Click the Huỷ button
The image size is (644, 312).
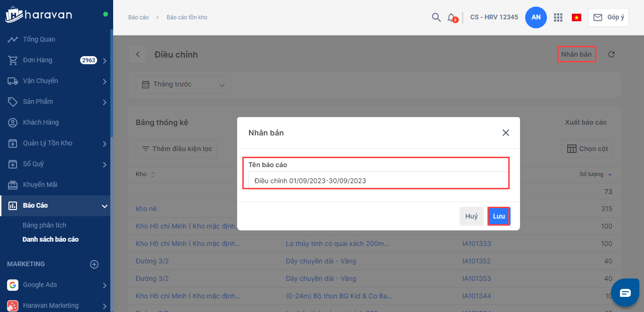tap(471, 216)
